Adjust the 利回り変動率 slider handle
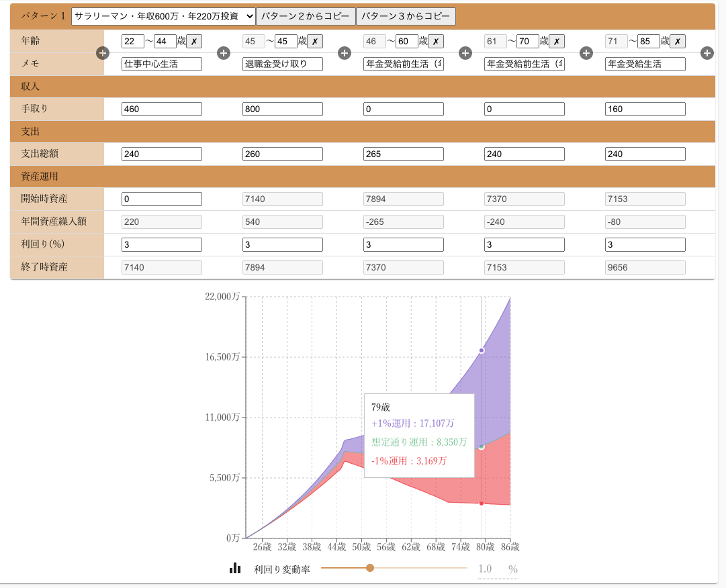This screenshot has height=588, width=726. click(369, 568)
